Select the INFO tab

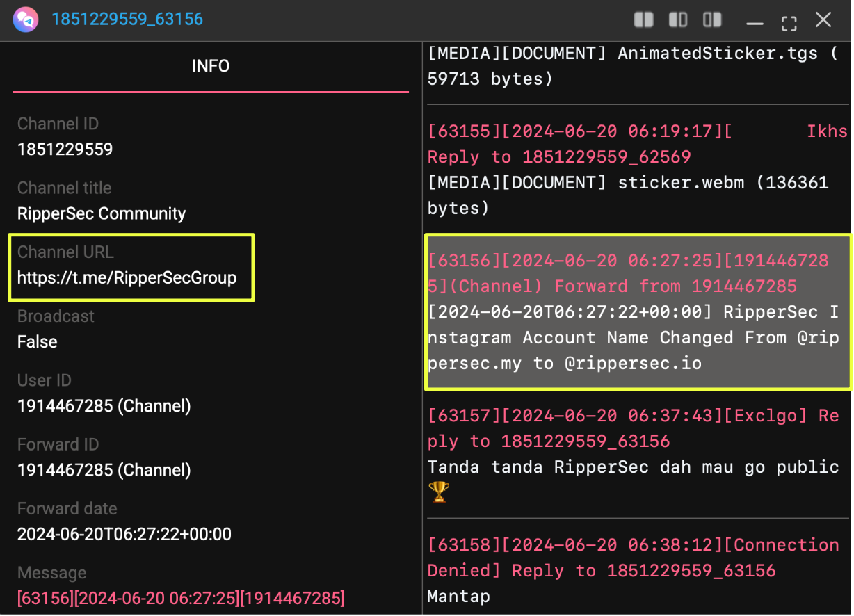tap(210, 66)
